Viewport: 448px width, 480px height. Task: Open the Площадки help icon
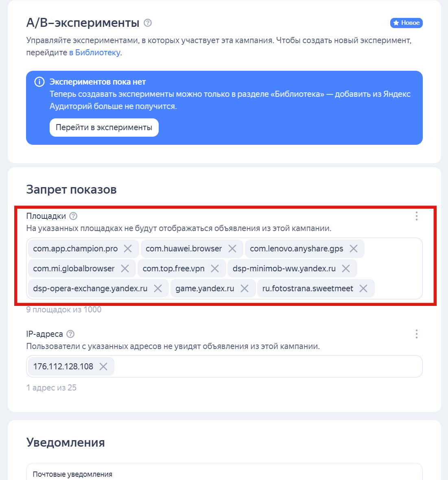[x=74, y=216]
